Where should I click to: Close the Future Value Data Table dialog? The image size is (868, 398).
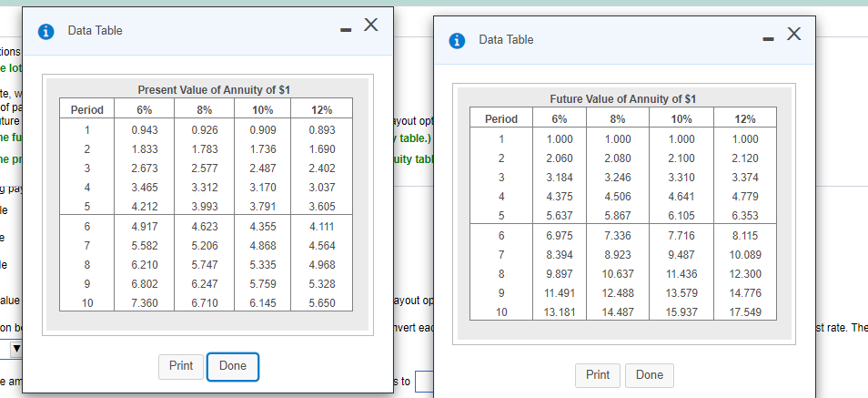[x=793, y=34]
